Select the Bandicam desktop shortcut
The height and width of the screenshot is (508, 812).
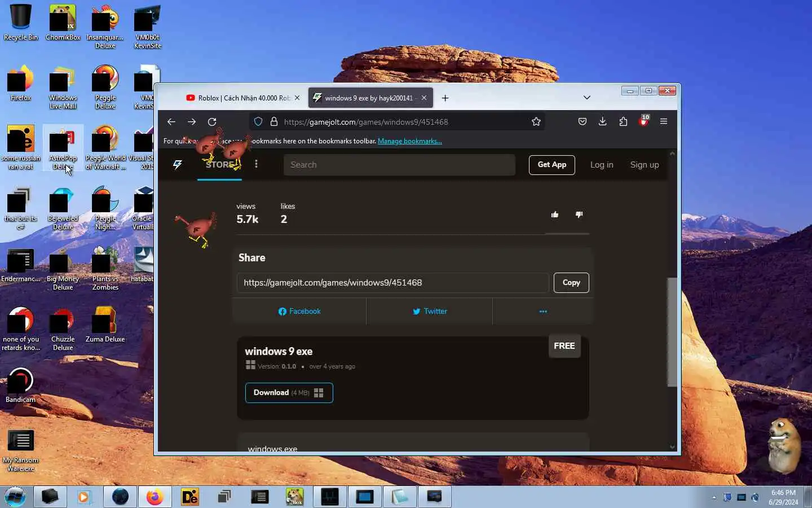(x=21, y=385)
